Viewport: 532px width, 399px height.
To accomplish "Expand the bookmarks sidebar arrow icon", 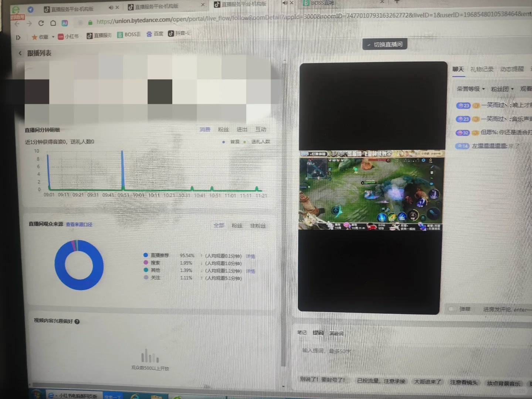I will [18, 37].
